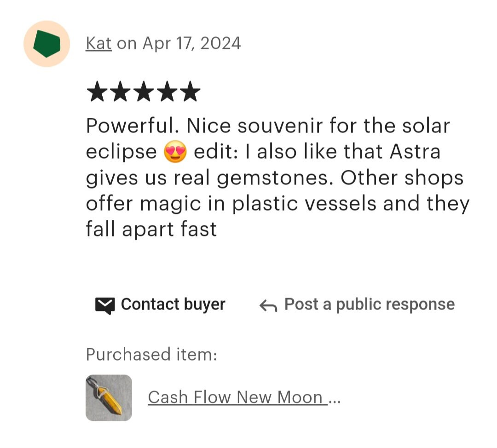
Task: Open Kat's green pentagon profile avatar
Action: click(x=46, y=44)
